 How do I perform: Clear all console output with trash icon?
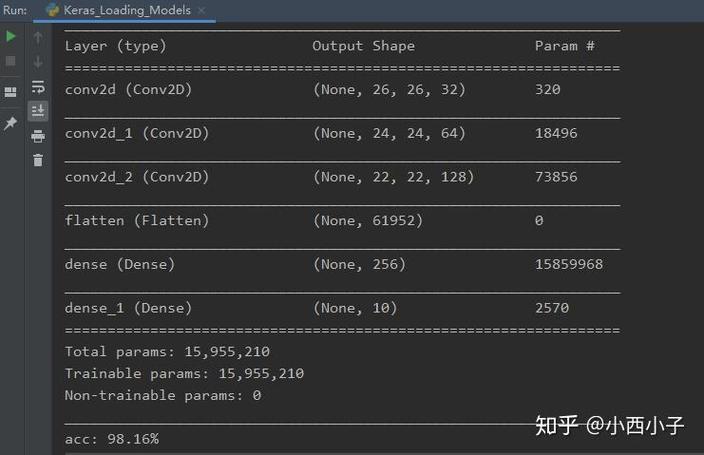[x=38, y=160]
